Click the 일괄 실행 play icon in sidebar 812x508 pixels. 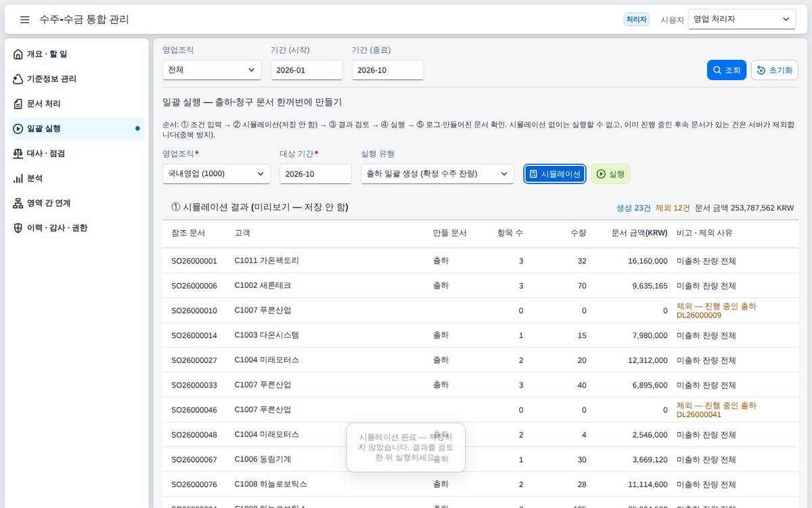click(18, 129)
